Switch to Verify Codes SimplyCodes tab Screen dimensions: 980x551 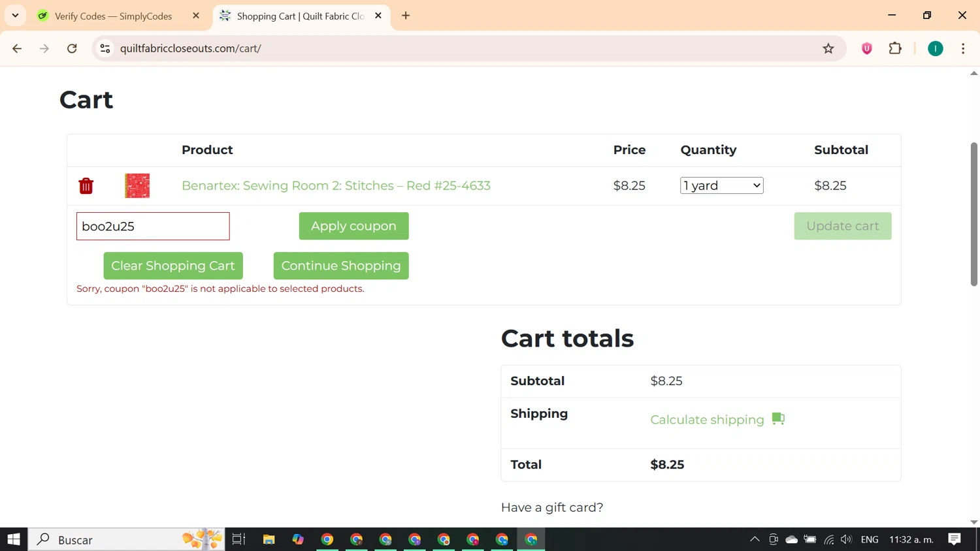(114, 16)
